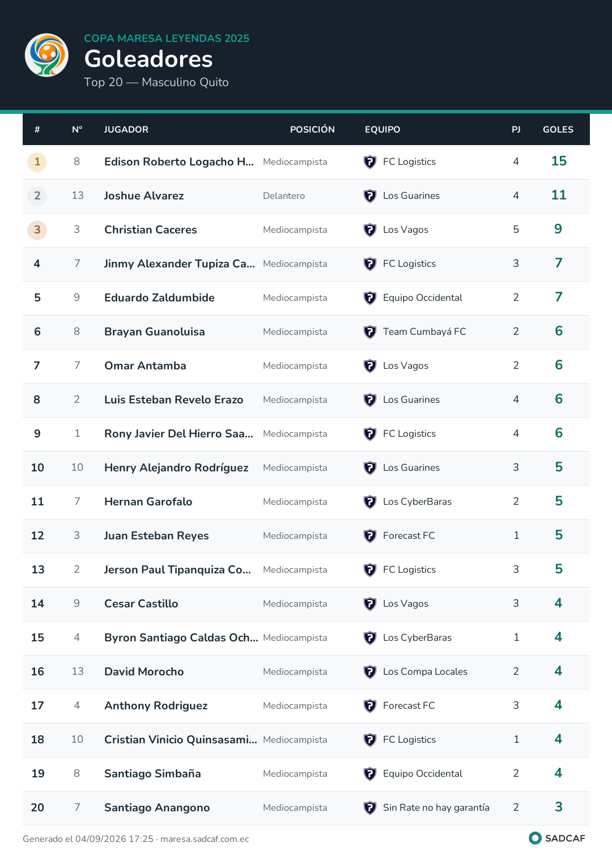Open maresa.sadcaf.com.ec footer text
This screenshot has height=868, width=612.
(x=205, y=839)
